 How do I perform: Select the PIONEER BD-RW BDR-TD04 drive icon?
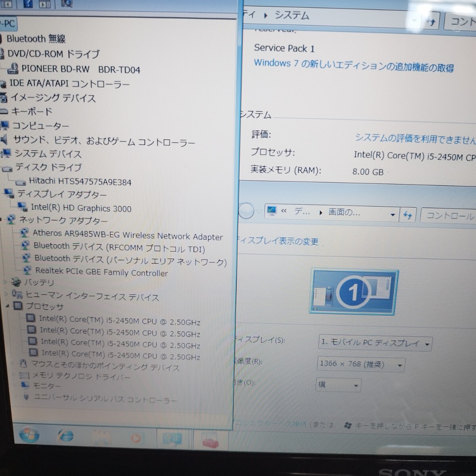13,68
